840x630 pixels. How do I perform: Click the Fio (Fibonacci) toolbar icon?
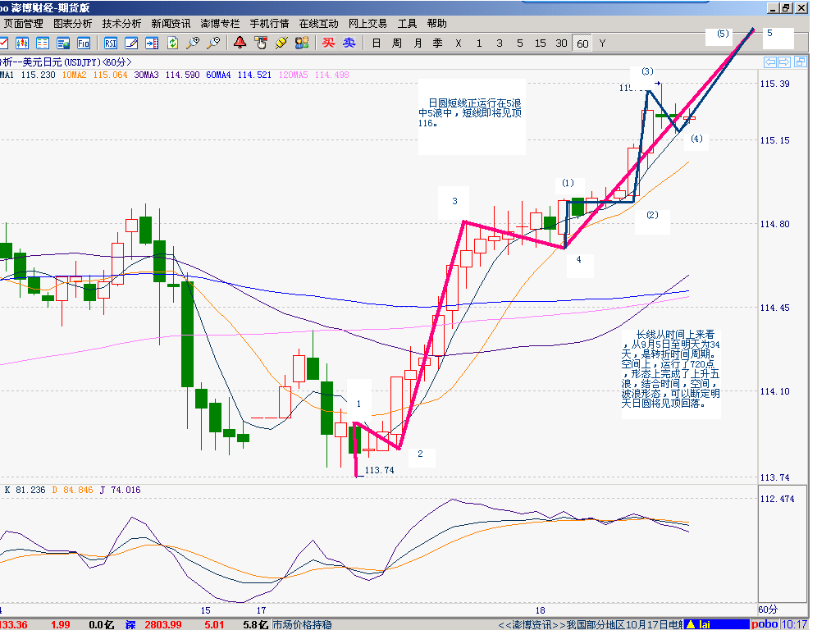[84, 43]
